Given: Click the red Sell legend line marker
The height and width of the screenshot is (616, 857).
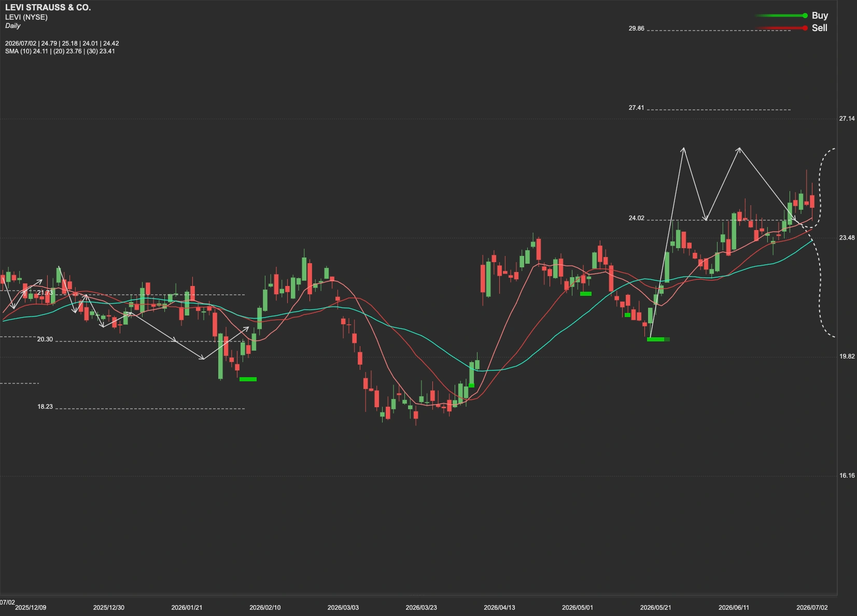Looking at the screenshot, I should click(781, 28).
